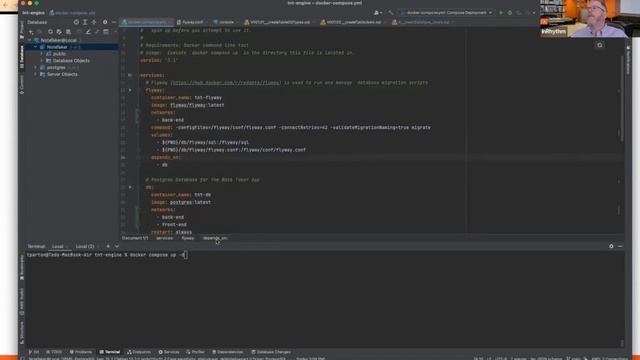Open the Problems tool window tab

pos(81,352)
